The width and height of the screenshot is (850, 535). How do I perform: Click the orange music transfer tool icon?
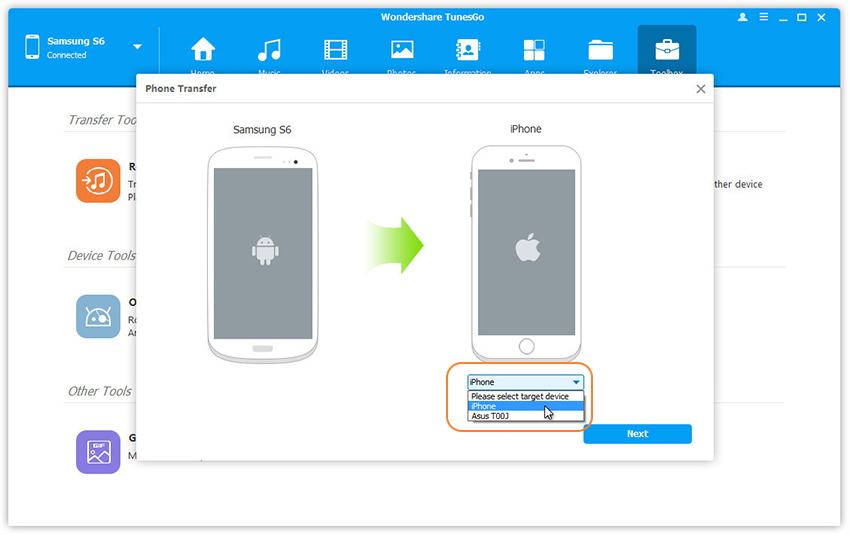(98, 181)
